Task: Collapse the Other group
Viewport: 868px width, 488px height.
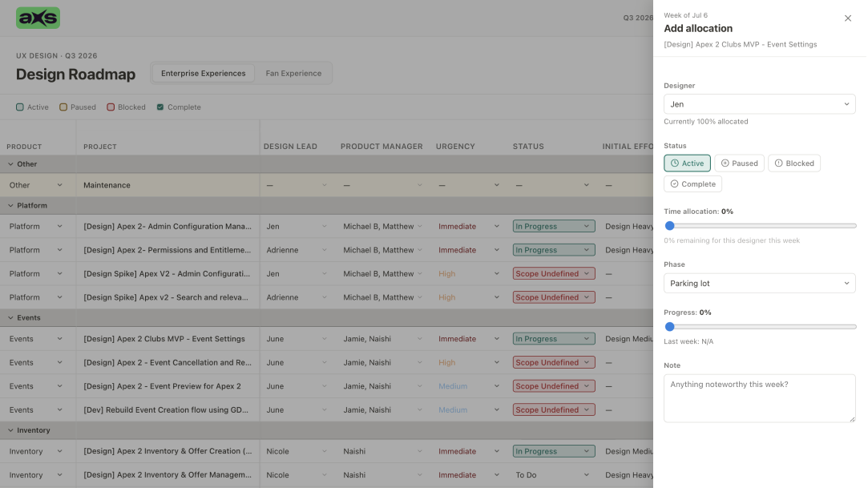Action: 10,163
